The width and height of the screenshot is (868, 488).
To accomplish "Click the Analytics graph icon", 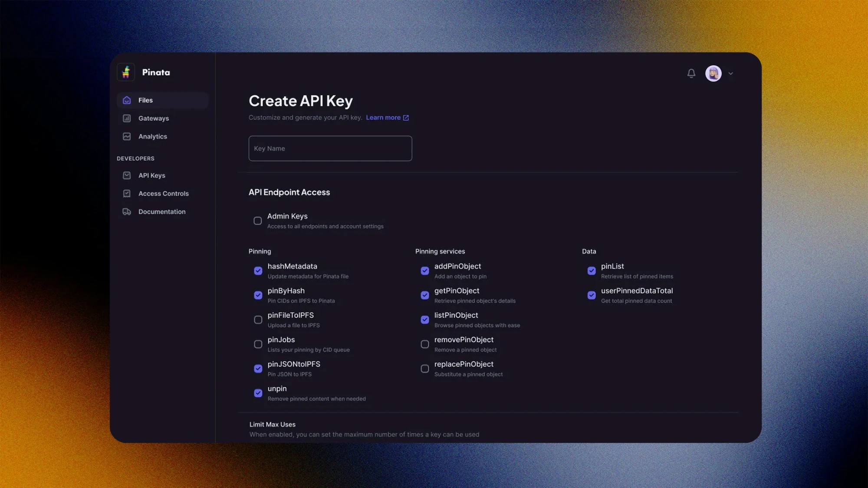I will (127, 136).
